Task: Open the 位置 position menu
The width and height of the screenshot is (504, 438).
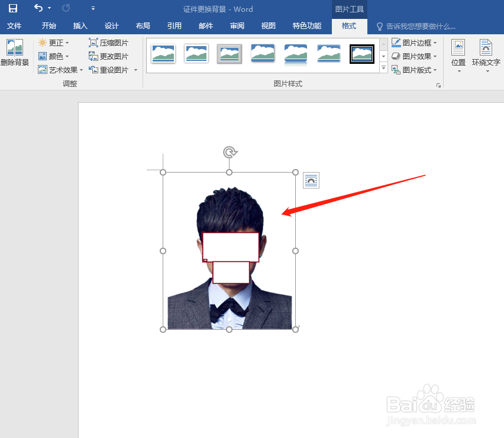Action: point(458,56)
